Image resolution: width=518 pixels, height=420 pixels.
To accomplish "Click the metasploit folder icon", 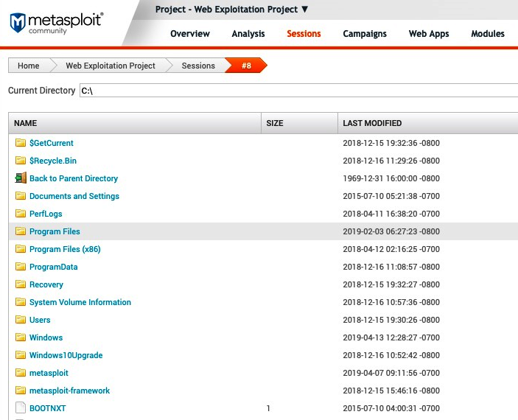I will (x=21, y=373).
